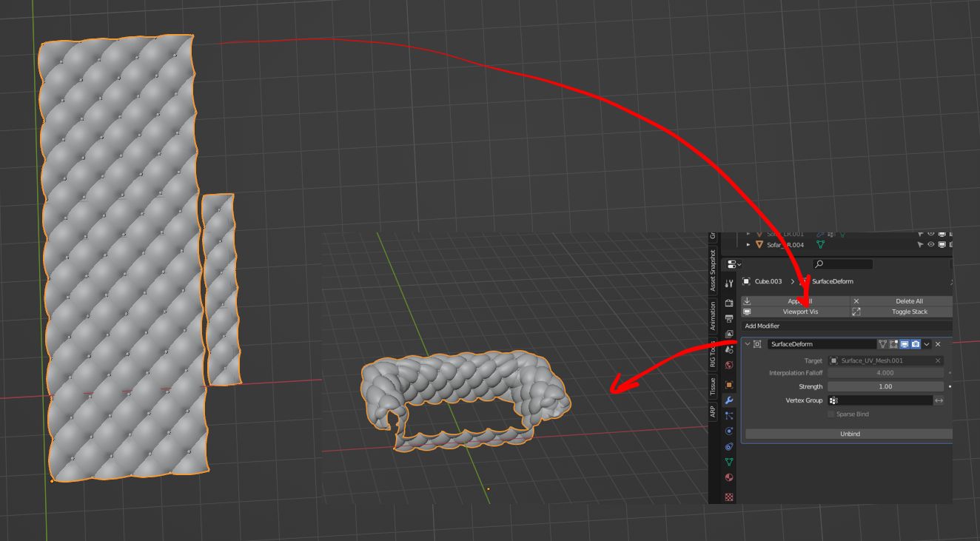The height and width of the screenshot is (541, 980).
Task: Open the Object properties orange square tab
Action: 729,385
